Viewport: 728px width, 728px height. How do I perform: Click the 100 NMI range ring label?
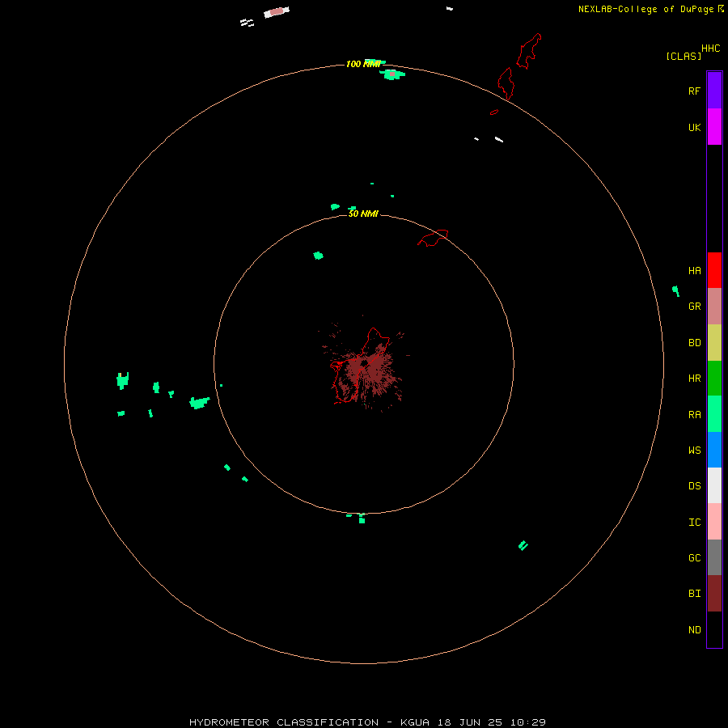(363, 64)
